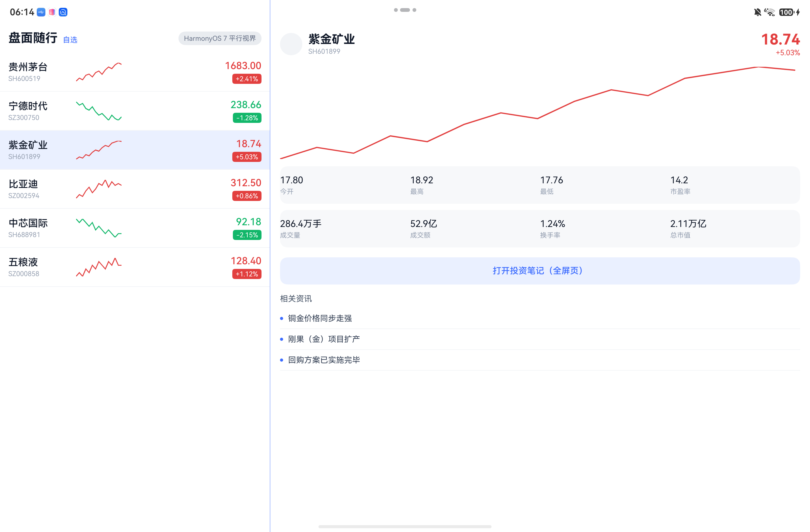Screen dimensions: 810x532
Task: Tap the pink app status bar icon
Action: (52, 12)
